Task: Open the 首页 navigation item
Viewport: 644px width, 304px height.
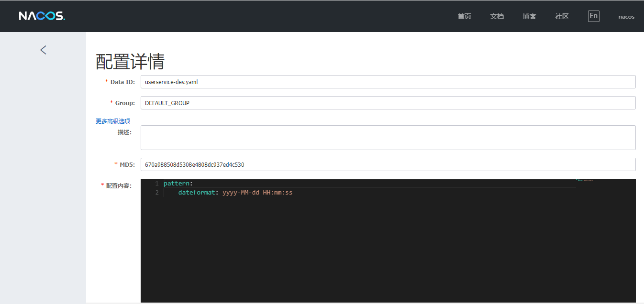Action: click(x=464, y=16)
